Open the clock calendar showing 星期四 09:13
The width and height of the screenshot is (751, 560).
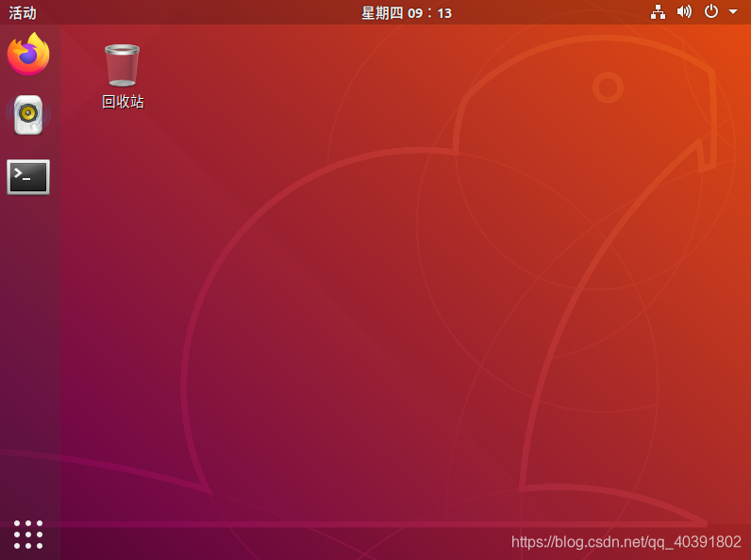point(406,13)
